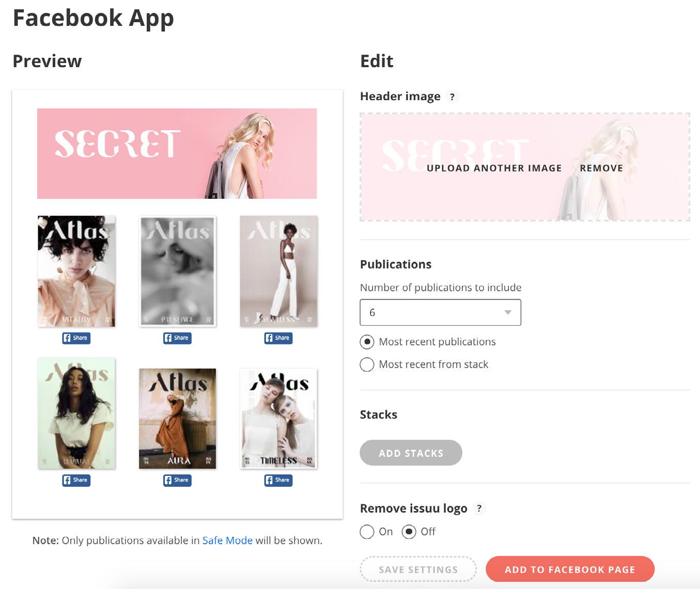Share the Atlas Timeless cover on Facebook
700x589 pixels.
278,480
